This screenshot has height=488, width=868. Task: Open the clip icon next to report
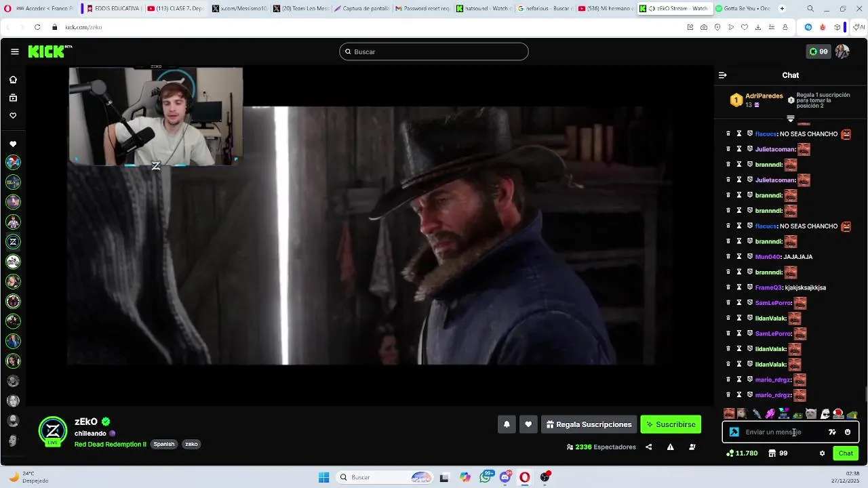tap(692, 447)
